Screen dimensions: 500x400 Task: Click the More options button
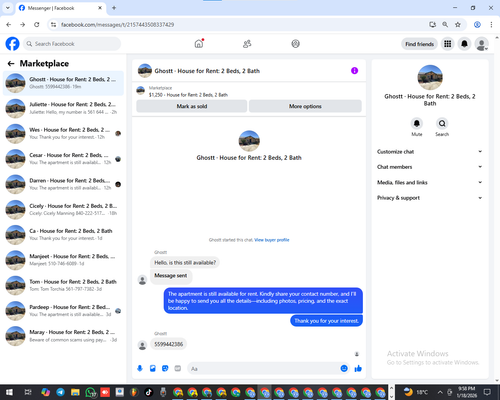pyautogui.click(x=305, y=106)
